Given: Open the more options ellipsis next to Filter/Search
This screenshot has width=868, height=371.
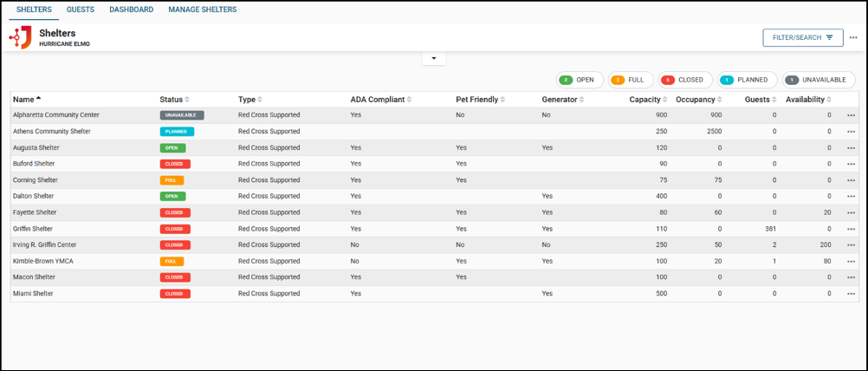Looking at the screenshot, I should (x=853, y=38).
